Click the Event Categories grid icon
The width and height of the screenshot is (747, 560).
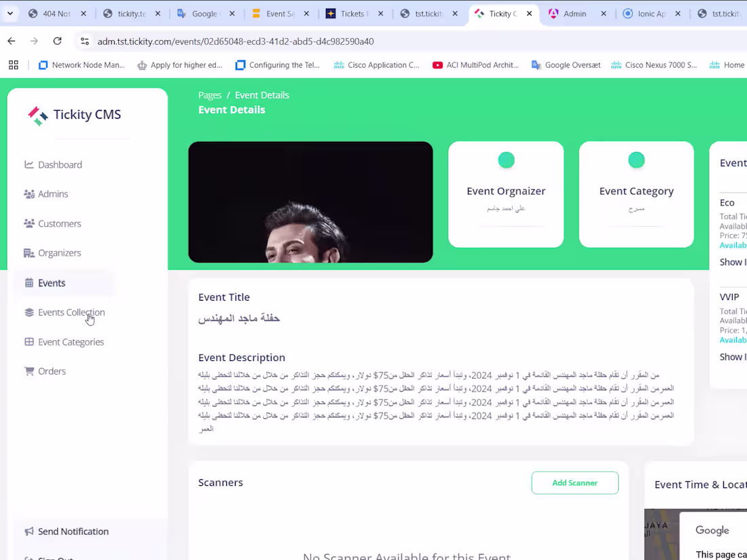tap(29, 342)
